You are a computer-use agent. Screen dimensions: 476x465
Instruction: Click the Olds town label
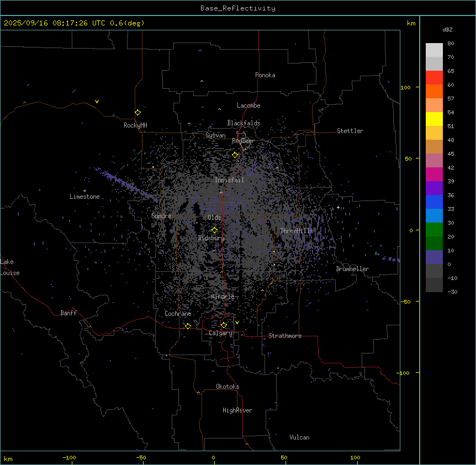point(214,218)
